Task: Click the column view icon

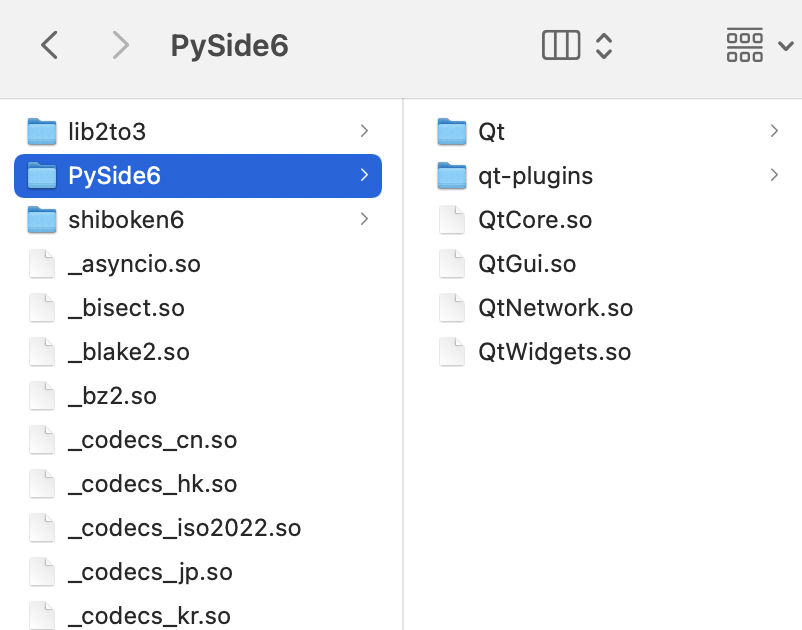Action: [x=561, y=46]
